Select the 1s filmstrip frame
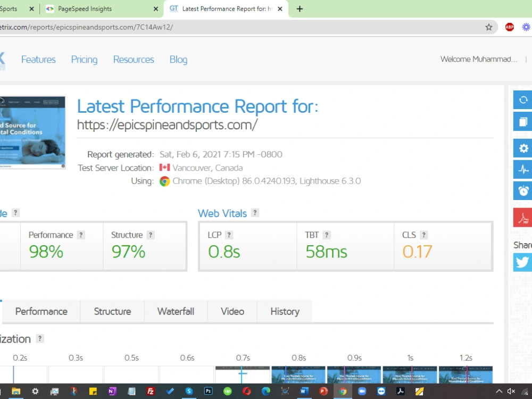 [x=410, y=375]
